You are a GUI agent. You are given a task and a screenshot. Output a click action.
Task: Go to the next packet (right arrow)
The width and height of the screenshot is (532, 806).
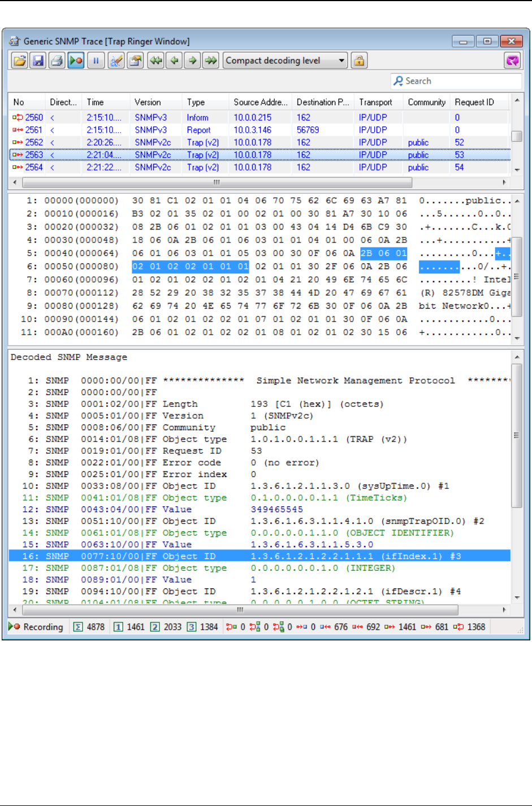[x=193, y=60]
